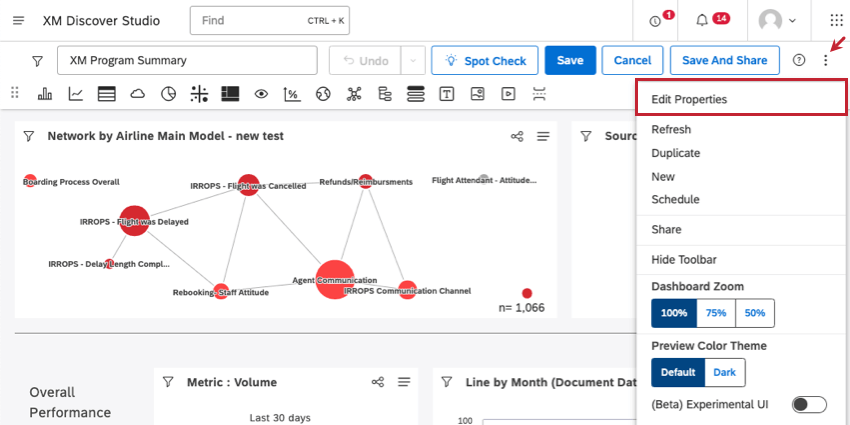Click the Save And Share button

[x=725, y=60]
